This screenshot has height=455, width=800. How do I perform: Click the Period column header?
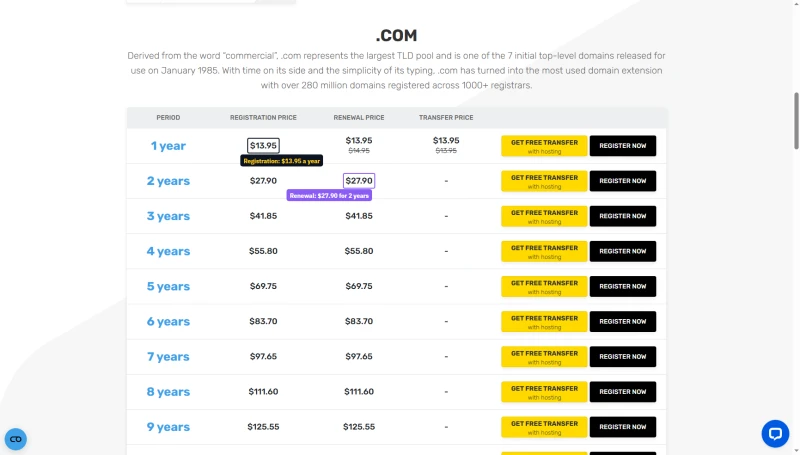pyautogui.click(x=168, y=118)
